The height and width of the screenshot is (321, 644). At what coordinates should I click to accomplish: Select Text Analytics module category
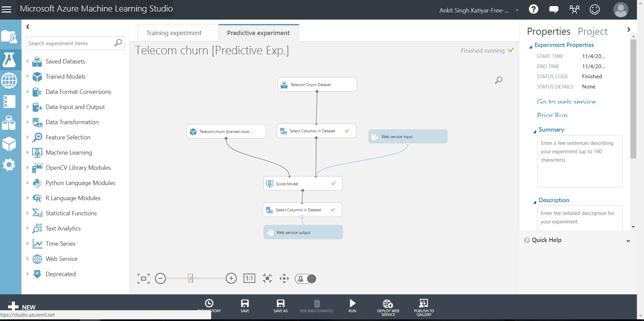click(x=63, y=229)
